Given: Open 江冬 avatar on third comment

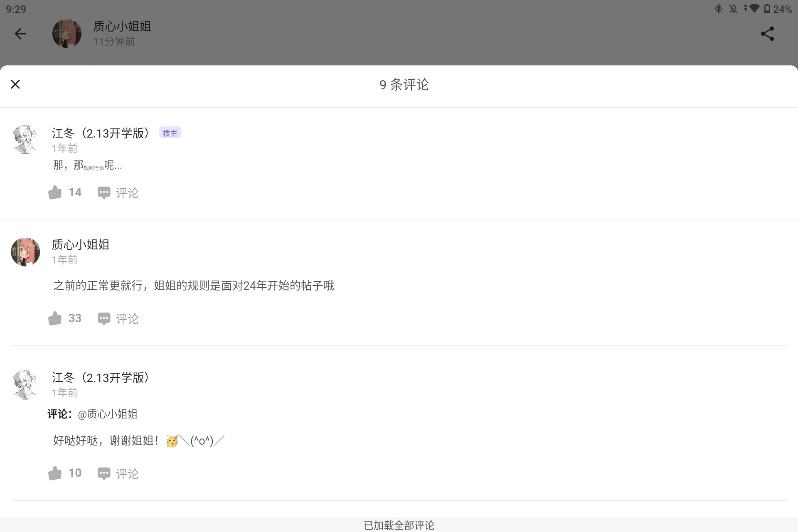Looking at the screenshot, I should 25,385.
